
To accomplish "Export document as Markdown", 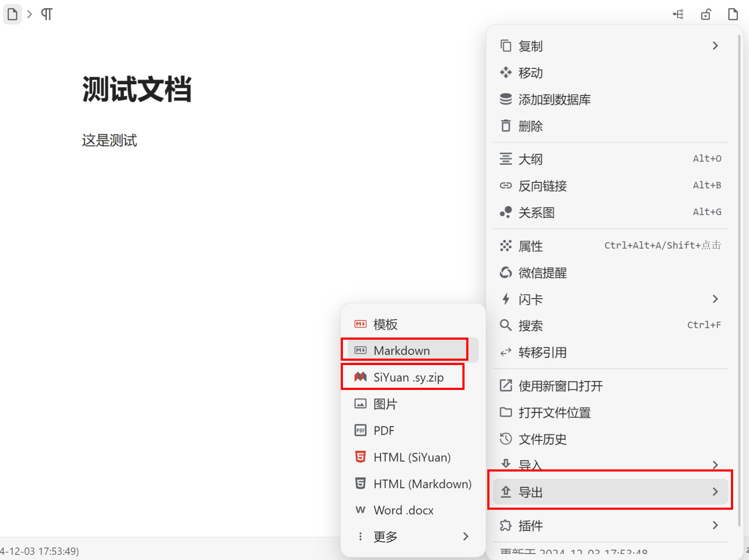I will click(401, 350).
